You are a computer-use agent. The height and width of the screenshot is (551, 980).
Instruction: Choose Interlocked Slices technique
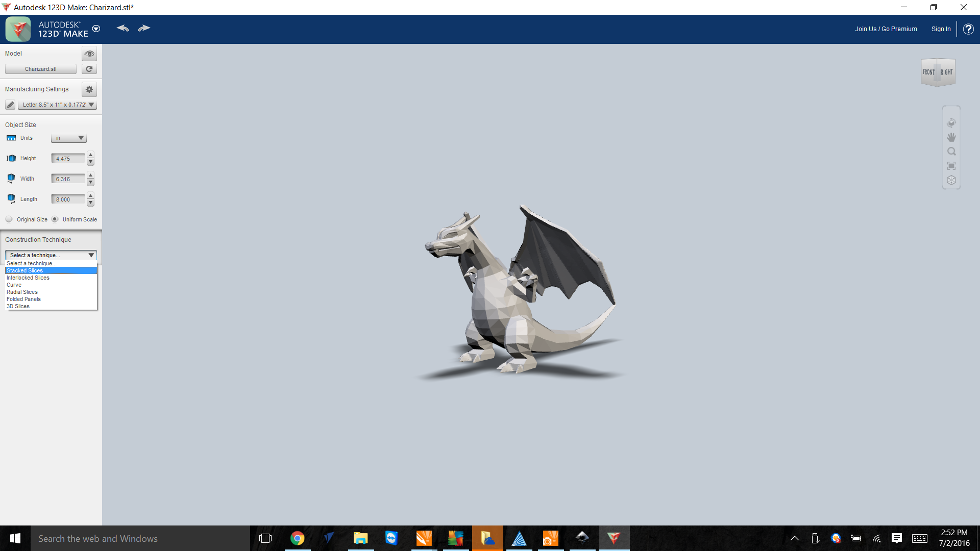click(x=51, y=278)
